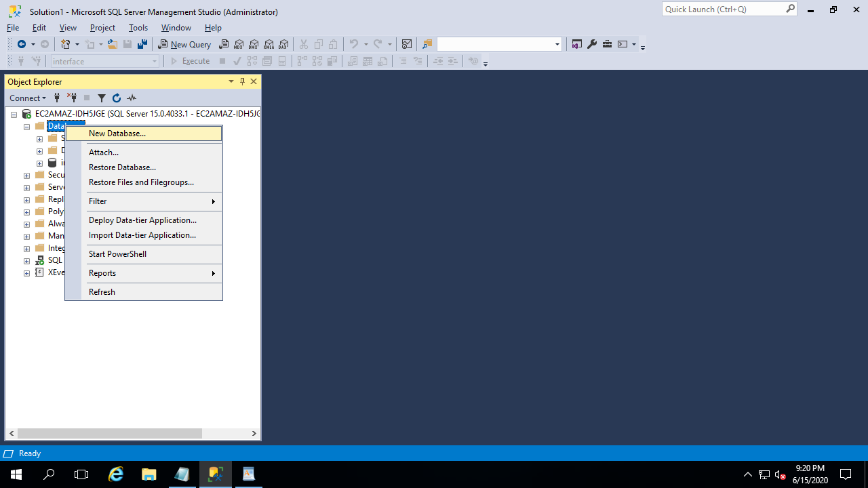The height and width of the screenshot is (488, 868).
Task: Open the Reports submenu
Action: (144, 273)
